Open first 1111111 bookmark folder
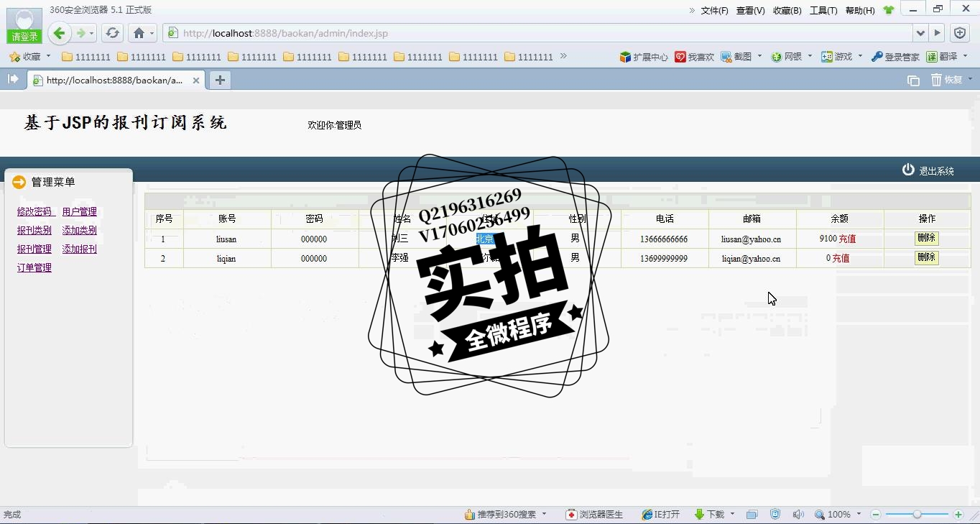 coord(86,57)
